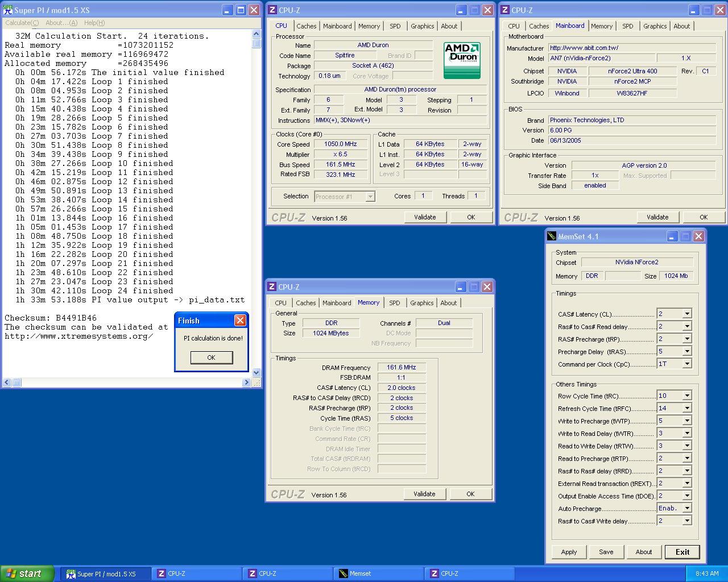Click the MemSet Chipset NVidia NForce2 field
This screenshot has height=582, width=728.
637,263
